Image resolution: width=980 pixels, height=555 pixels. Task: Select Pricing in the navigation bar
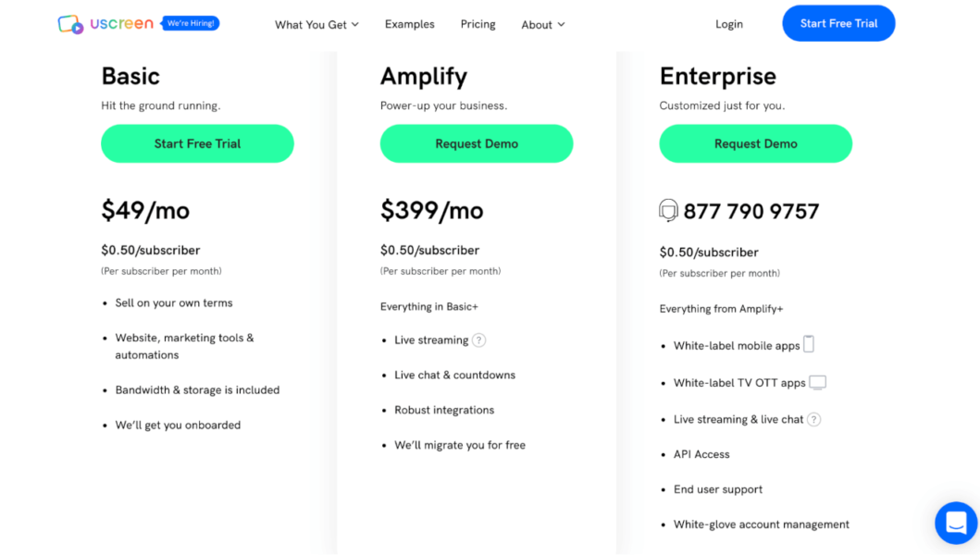478,25
